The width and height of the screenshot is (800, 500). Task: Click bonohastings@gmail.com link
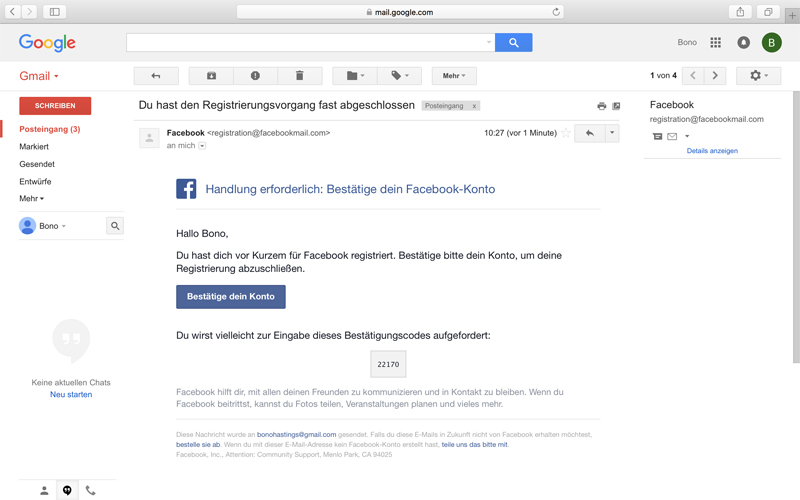click(x=296, y=435)
